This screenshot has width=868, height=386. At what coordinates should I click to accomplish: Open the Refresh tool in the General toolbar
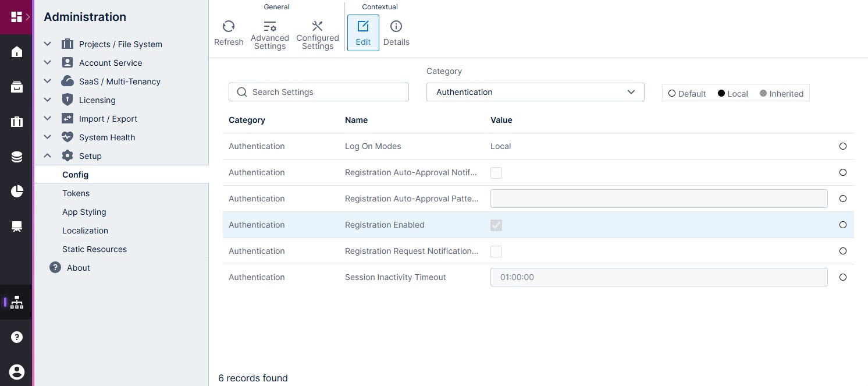[229, 31]
